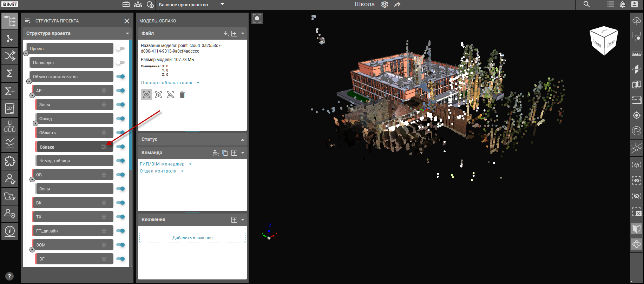644x284 pixels.
Task: Click the fit-to-view icon in 3D viewport
Action: (x=257, y=18)
